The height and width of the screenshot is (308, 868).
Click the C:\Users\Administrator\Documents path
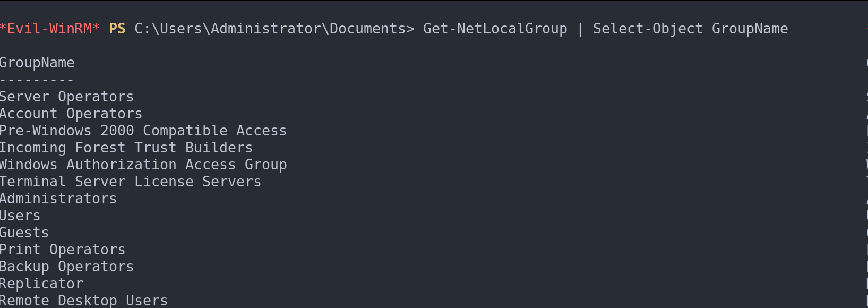274,29
